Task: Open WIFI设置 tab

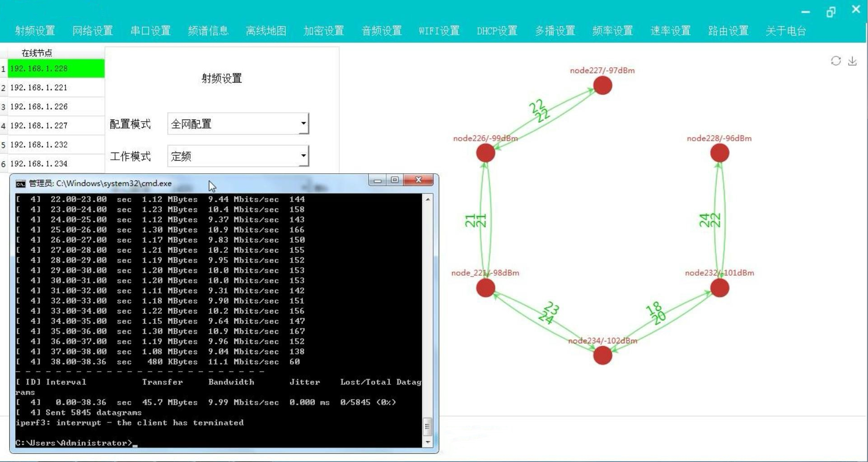Action: click(439, 31)
